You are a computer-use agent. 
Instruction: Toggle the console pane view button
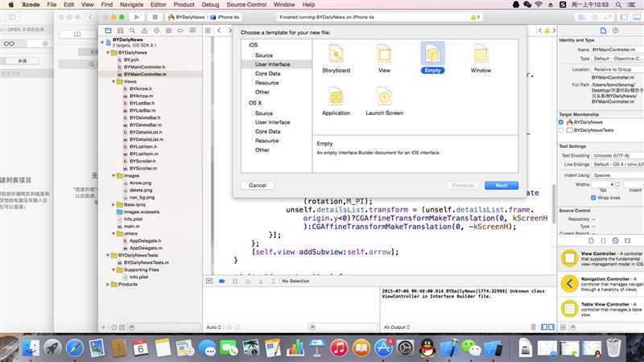[x=551, y=327]
